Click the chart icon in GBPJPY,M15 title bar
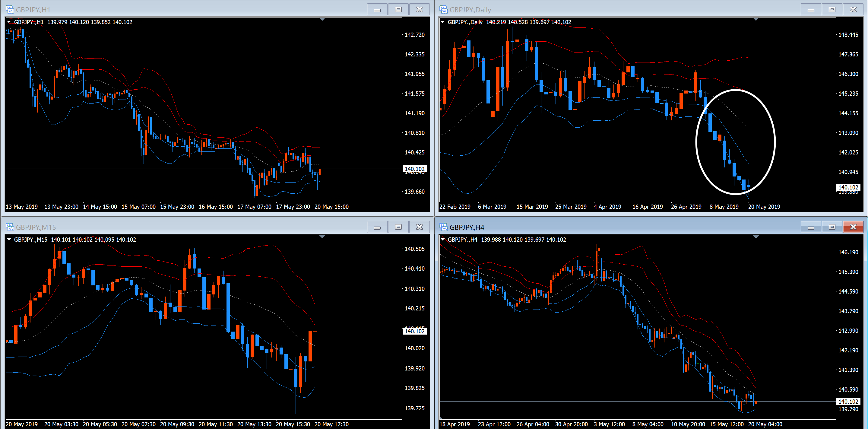 tap(10, 227)
